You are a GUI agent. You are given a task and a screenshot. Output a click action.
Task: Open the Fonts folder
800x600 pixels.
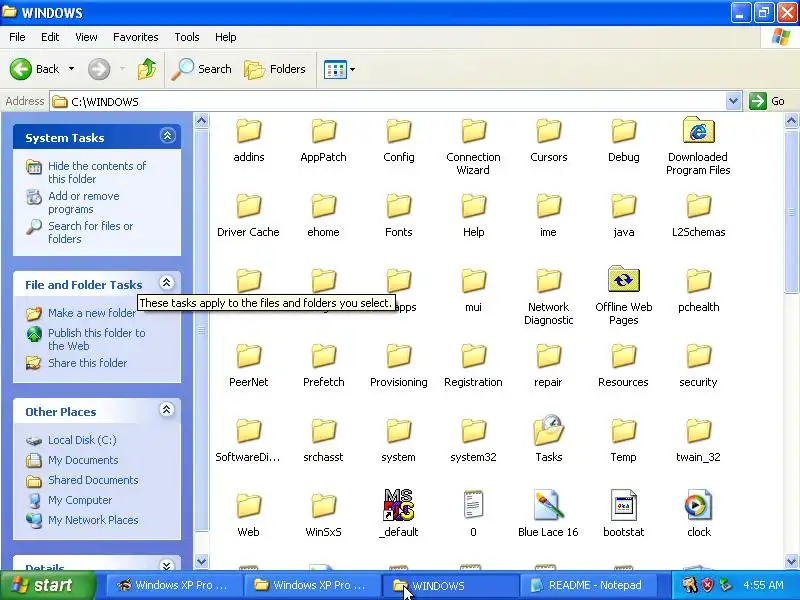coord(398,216)
